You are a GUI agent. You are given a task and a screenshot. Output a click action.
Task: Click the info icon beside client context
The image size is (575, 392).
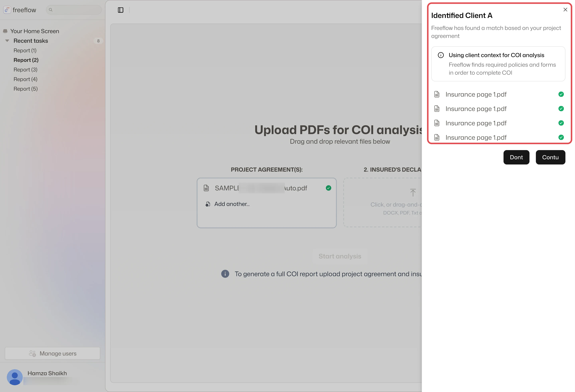(441, 55)
